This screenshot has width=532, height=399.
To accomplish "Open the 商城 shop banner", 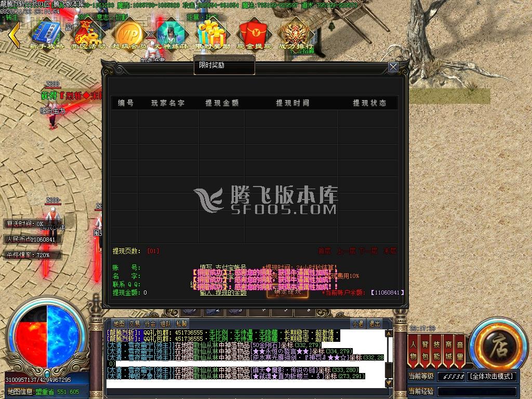I will [448, 351].
